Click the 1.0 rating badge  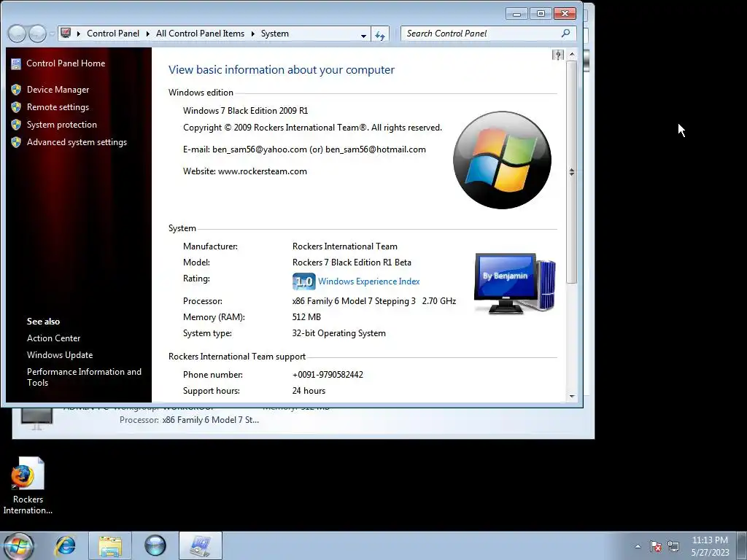click(303, 281)
